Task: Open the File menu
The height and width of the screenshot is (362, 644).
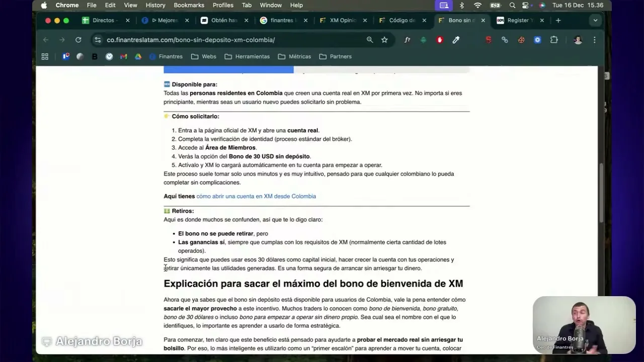Action: (x=92, y=5)
